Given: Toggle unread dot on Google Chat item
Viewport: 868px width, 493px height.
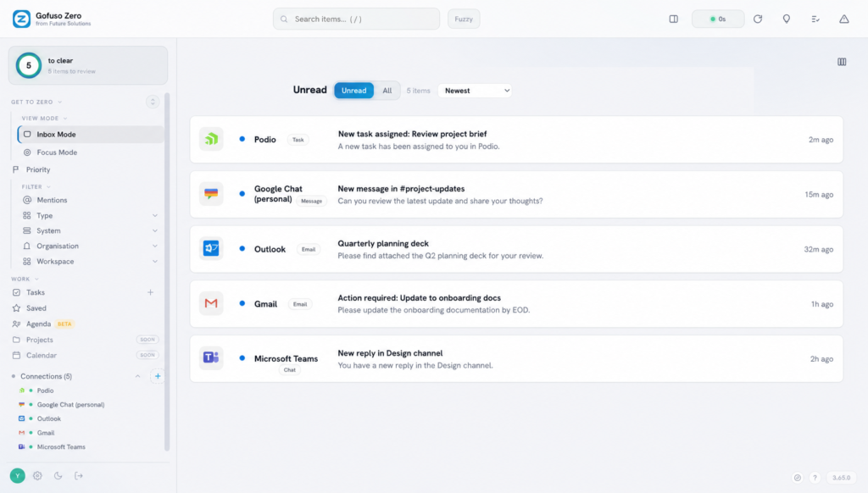Looking at the screenshot, I should point(242,194).
